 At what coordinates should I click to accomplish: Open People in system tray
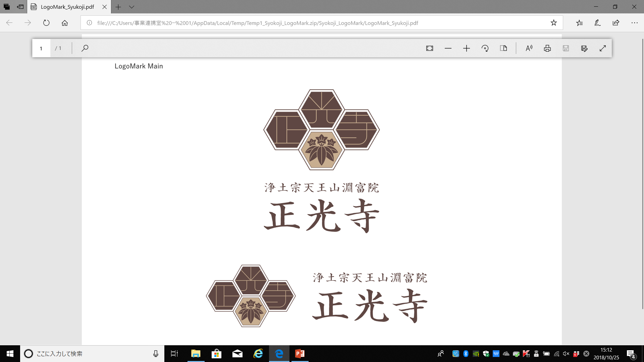pyautogui.click(x=441, y=354)
